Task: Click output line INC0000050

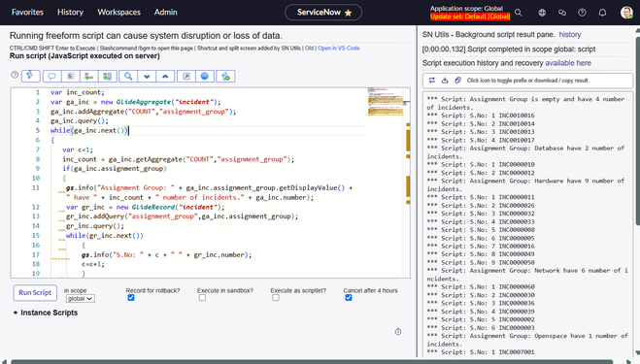Action: point(481,262)
